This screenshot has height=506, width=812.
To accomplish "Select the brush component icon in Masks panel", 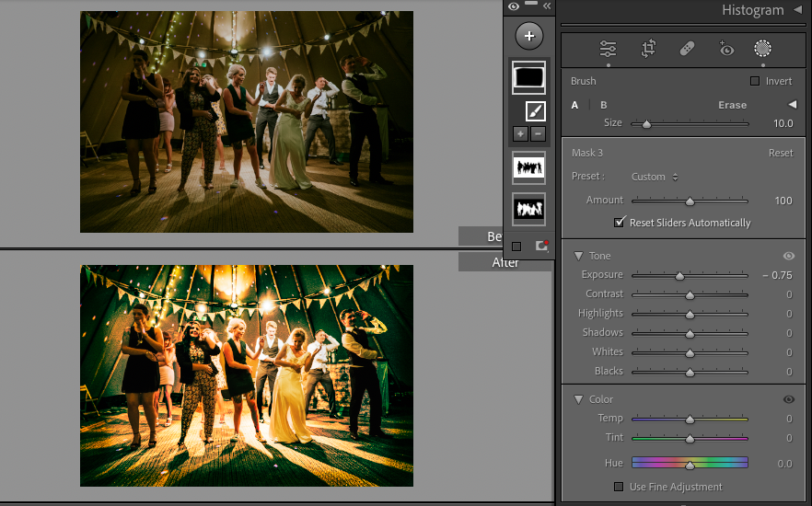I will pos(536,111).
